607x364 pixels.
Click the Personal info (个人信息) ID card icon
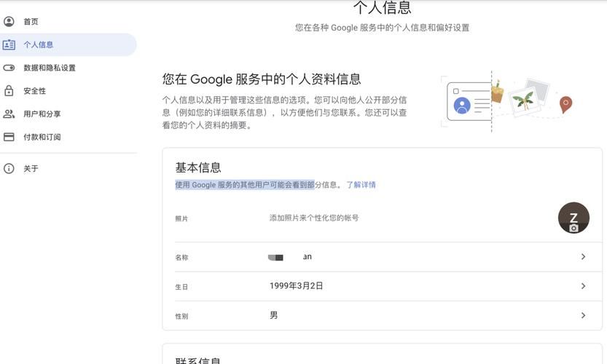(9, 44)
